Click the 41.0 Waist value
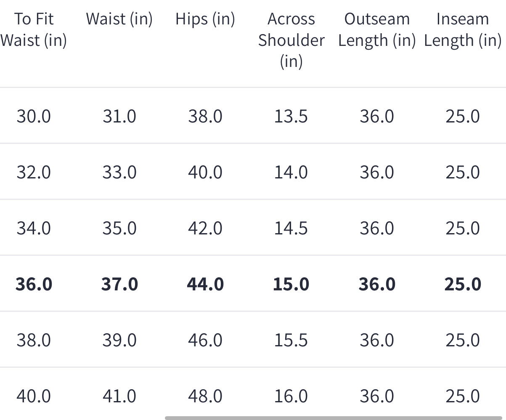Viewport: 506px width, 420px height. point(119,396)
